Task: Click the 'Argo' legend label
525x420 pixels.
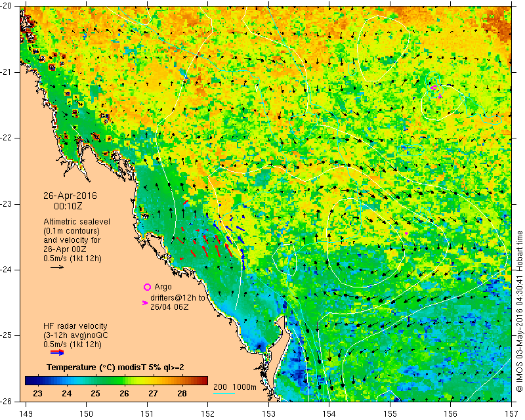Action: 163,287
